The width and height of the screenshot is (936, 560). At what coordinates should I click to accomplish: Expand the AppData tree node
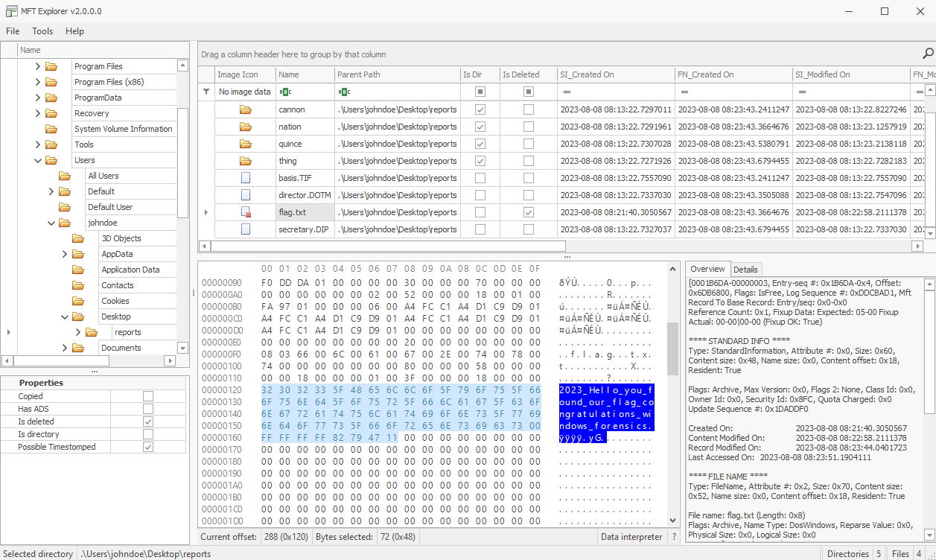coord(65,254)
